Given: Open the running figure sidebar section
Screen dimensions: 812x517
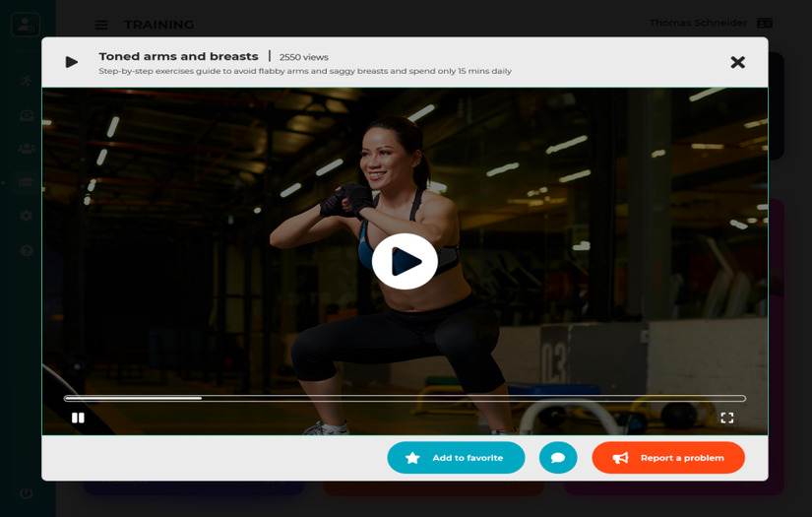Looking at the screenshot, I should click(x=26, y=81).
